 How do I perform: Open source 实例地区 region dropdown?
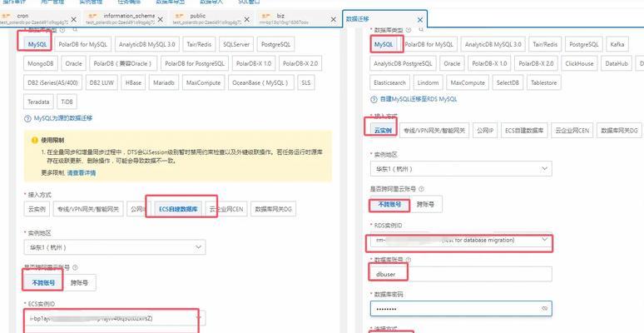point(115,247)
